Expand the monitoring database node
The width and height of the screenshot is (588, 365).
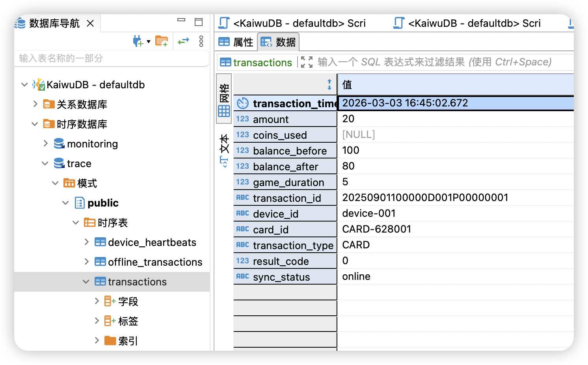coord(46,143)
